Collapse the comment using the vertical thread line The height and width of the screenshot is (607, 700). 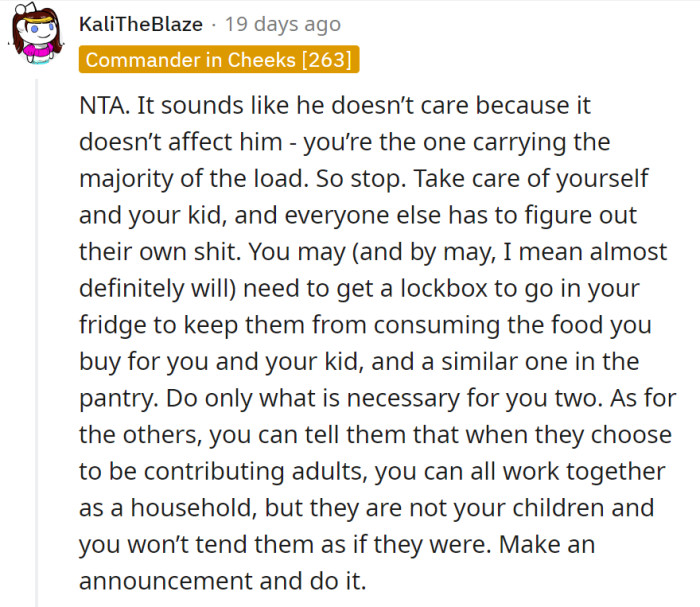pos(38,340)
